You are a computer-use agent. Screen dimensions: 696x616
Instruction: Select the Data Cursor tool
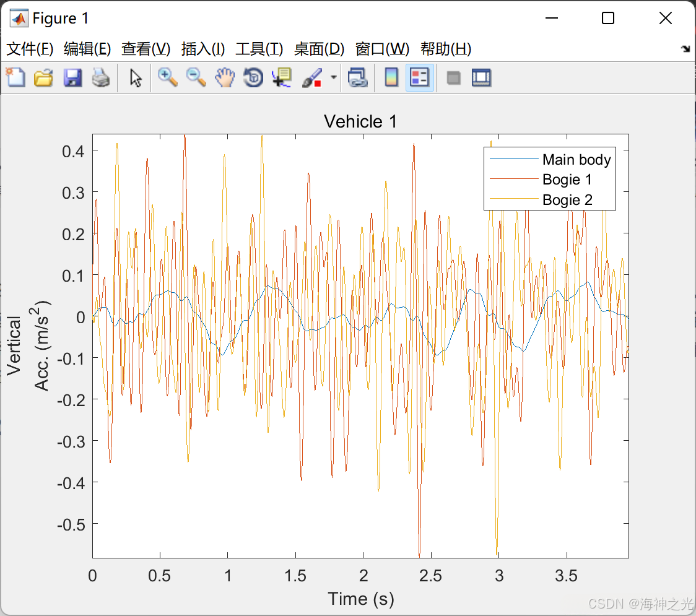(x=281, y=77)
